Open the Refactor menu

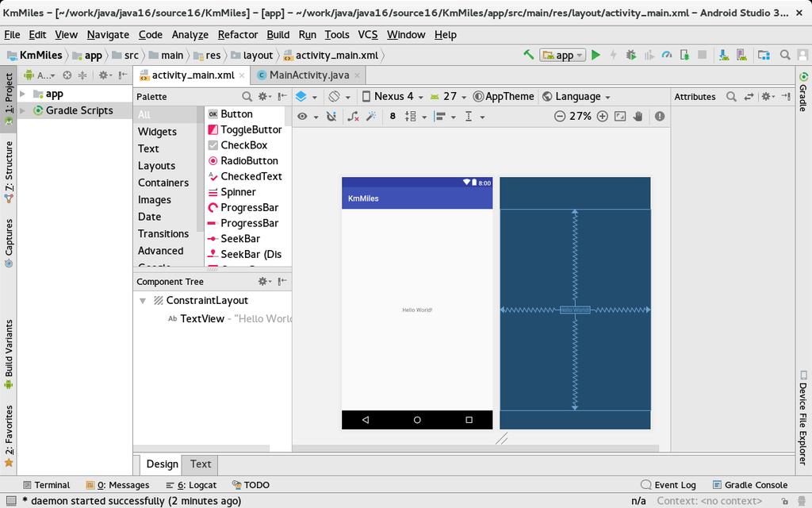(238, 35)
